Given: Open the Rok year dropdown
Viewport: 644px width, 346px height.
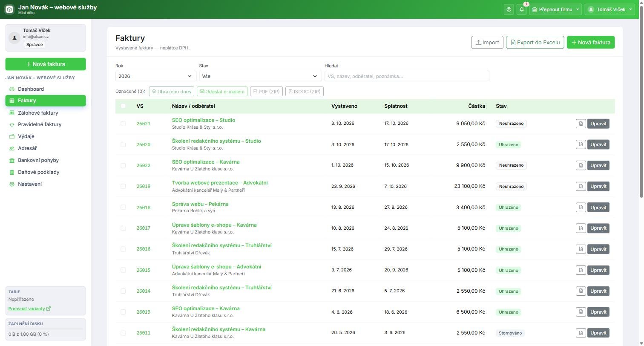Looking at the screenshot, I should 156,76.
